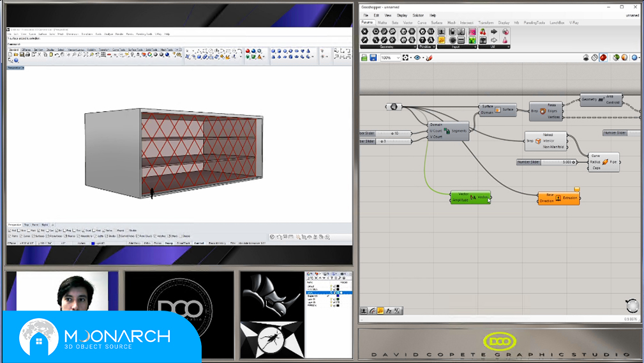Click red selected-only preview icon in Grasshopper

(x=603, y=58)
